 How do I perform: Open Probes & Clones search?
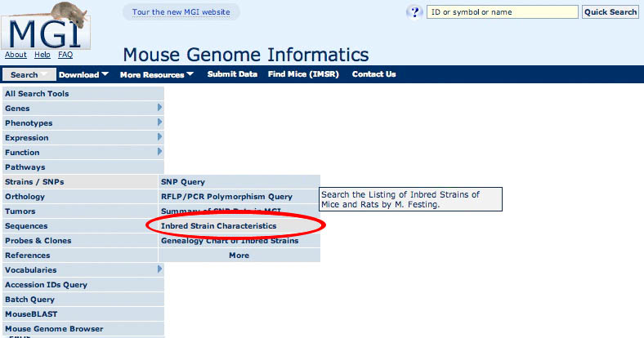click(x=80, y=241)
